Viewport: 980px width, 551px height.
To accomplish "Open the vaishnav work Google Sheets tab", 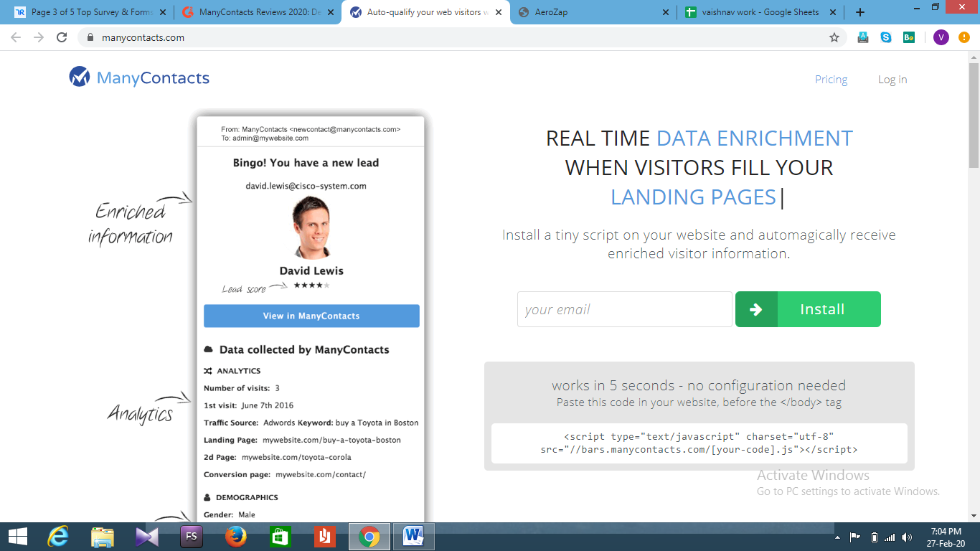I will click(x=761, y=12).
